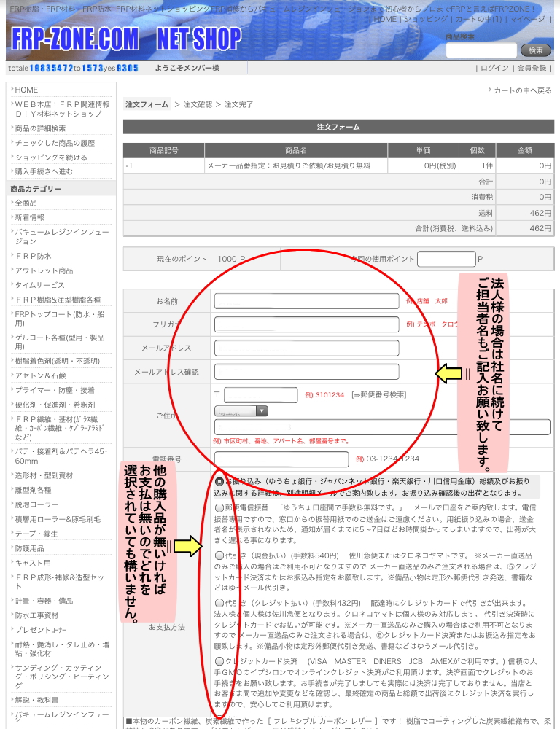This screenshot has width=560, height=729.
Task: Click the 会員登録 link
Action: coord(532,68)
